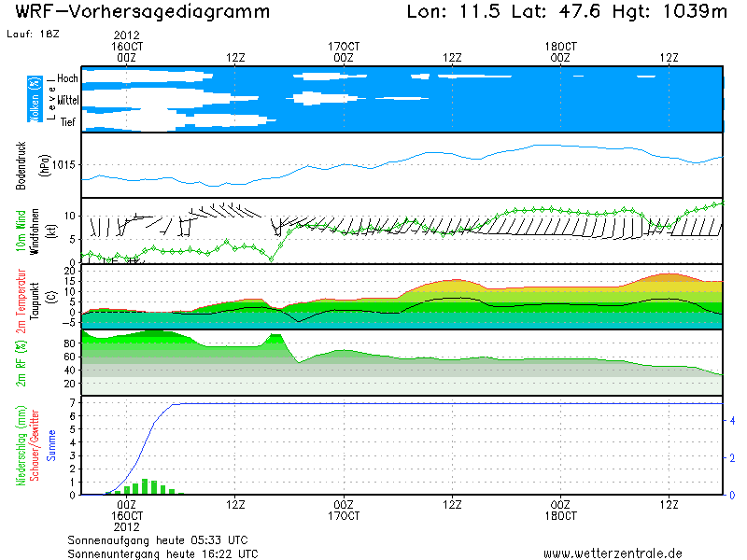This screenshot has height=560, width=747.
Task: Open the www.wetterzentrale.de link text
Action: pos(613,553)
